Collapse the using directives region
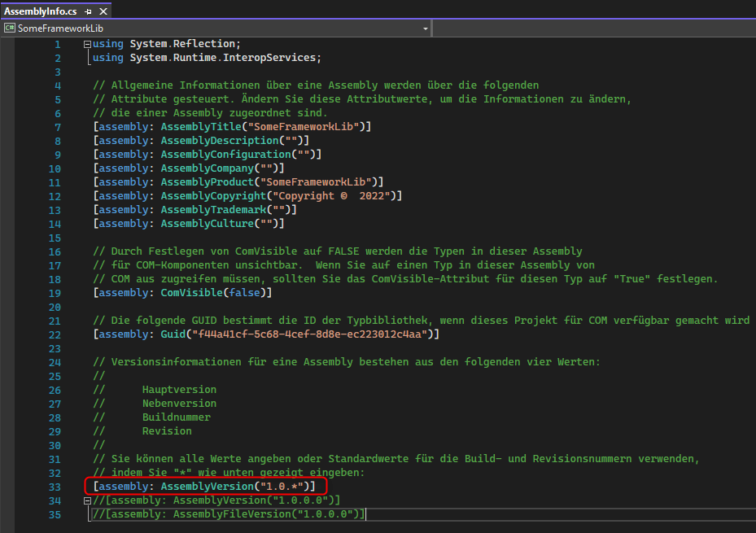The image size is (756, 533). pyautogui.click(x=87, y=43)
